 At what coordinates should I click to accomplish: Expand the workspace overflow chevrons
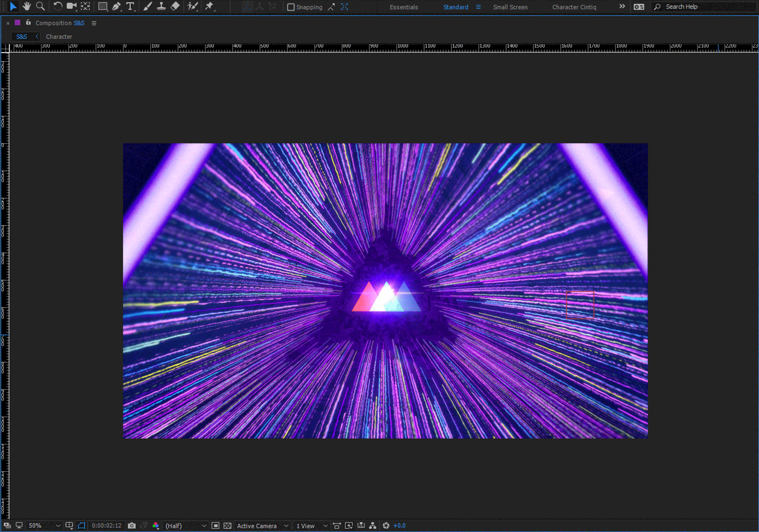point(622,7)
